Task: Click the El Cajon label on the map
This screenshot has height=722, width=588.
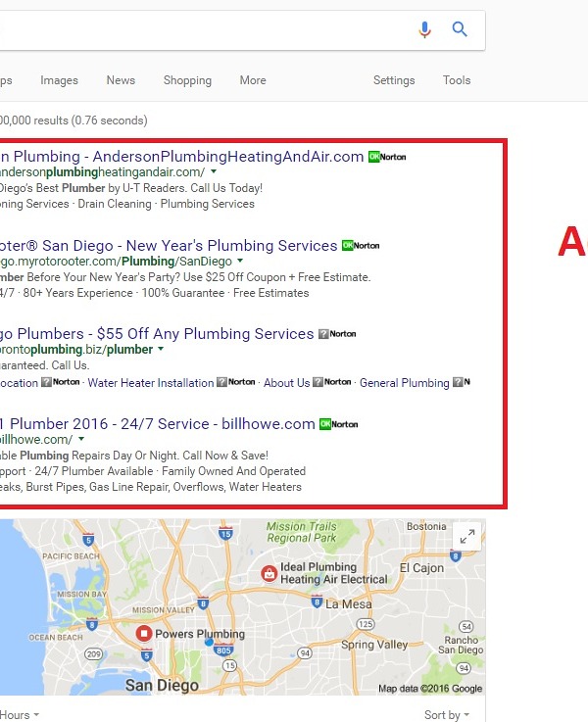Action: 421,568
